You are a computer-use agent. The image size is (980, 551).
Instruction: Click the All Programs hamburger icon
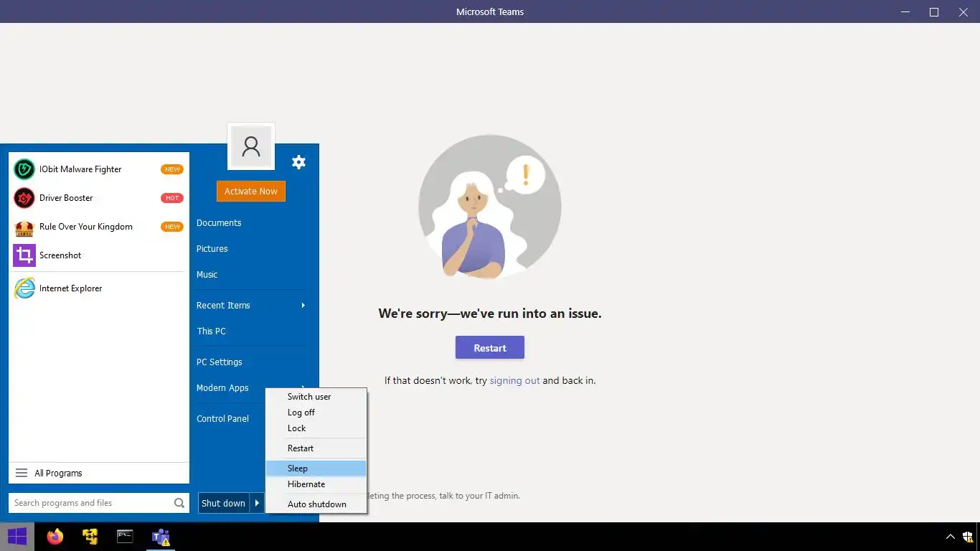[x=22, y=474]
